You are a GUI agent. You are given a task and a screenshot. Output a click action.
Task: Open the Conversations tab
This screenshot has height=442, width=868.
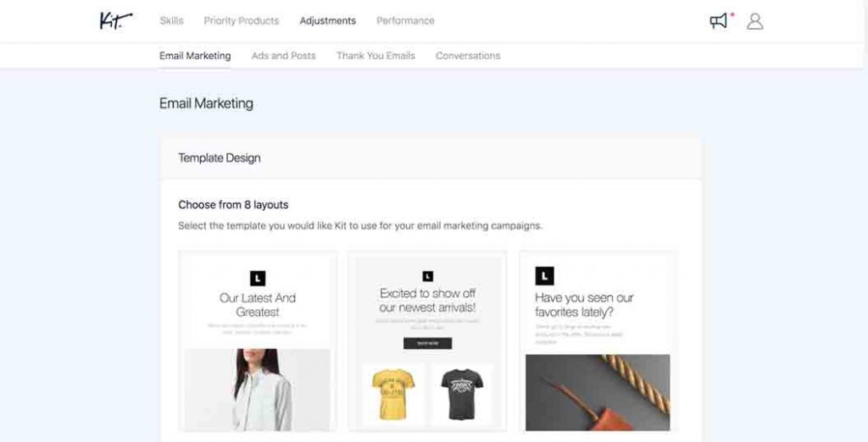468,56
